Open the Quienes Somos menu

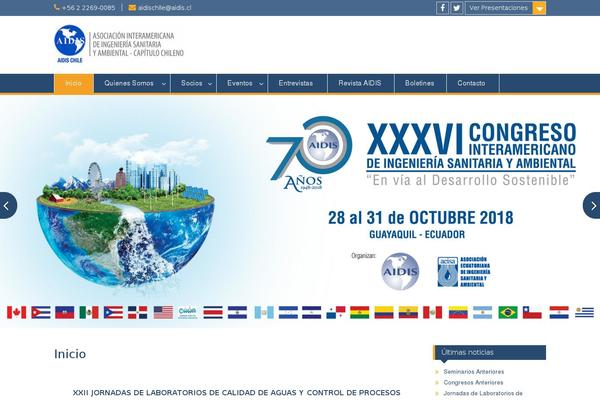click(x=129, y=83)
